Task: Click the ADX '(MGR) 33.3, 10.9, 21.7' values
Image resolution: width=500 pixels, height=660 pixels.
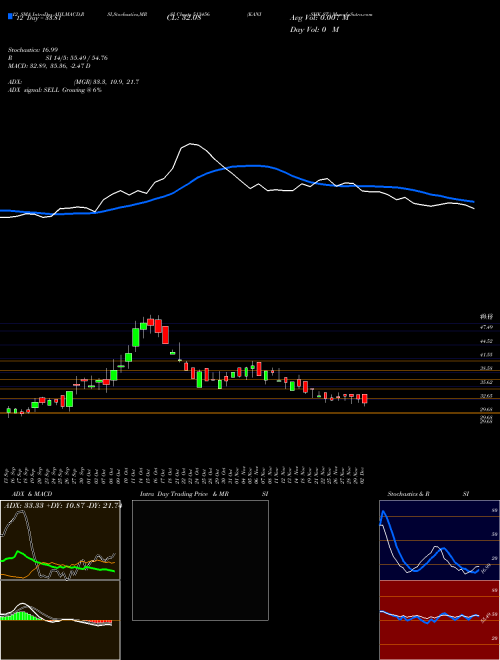Action: tap(106, 82)
